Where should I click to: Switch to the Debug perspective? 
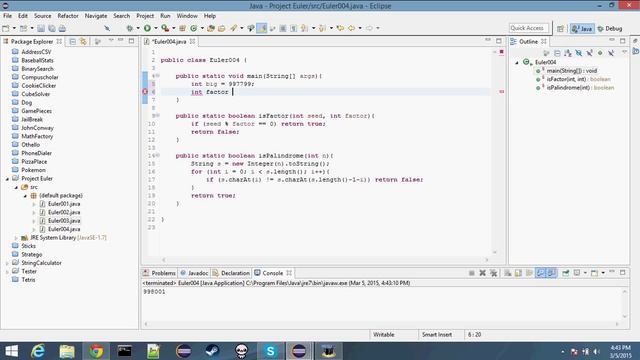(610, 28)
